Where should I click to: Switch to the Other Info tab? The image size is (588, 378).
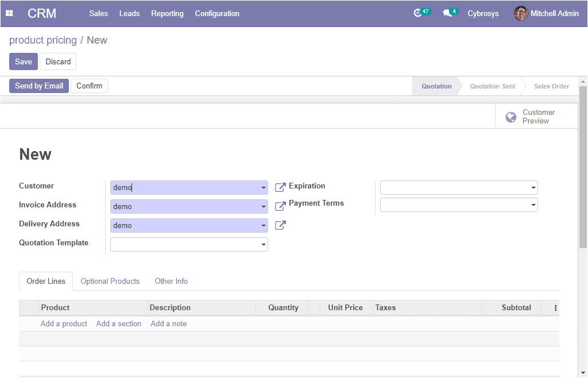(171, 281)
